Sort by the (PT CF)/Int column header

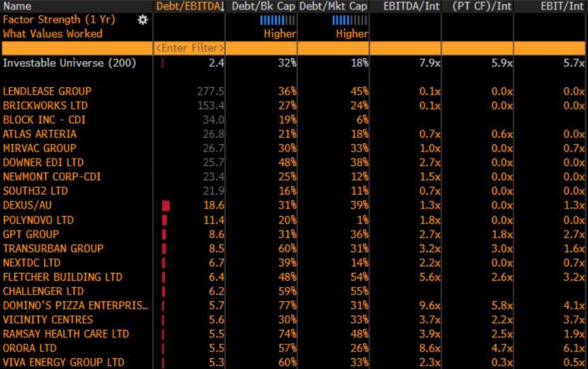tap(482, 6)
